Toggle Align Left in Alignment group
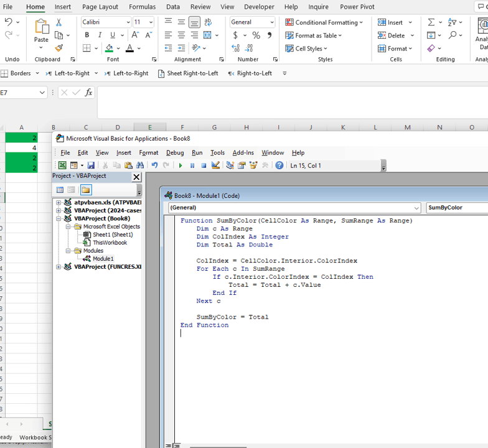This screenshot has width=488, height=448. (168, 35)
